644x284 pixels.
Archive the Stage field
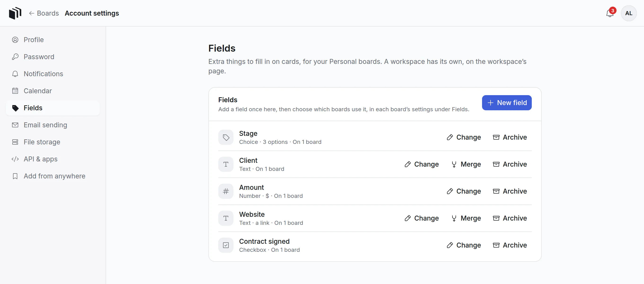510,137
